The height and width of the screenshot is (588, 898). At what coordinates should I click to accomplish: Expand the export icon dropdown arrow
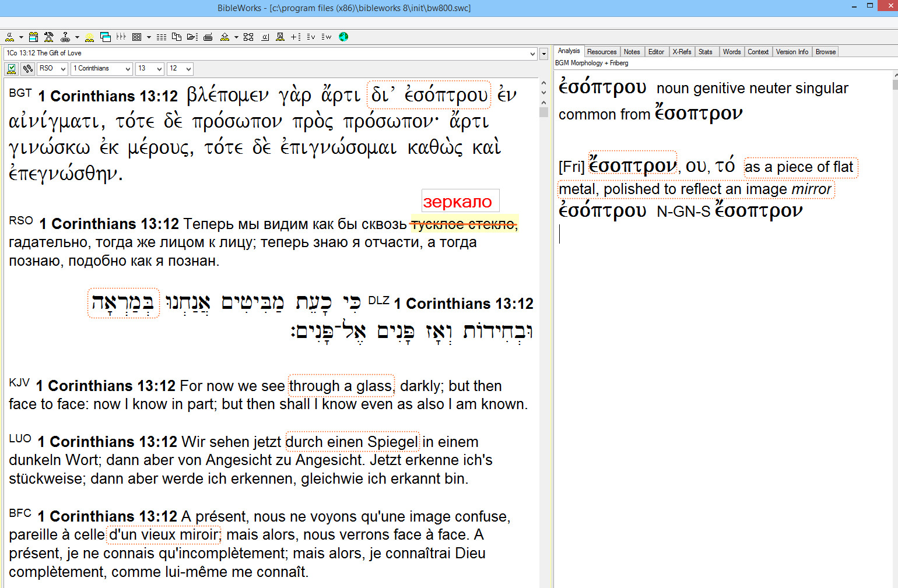[236, 37]
